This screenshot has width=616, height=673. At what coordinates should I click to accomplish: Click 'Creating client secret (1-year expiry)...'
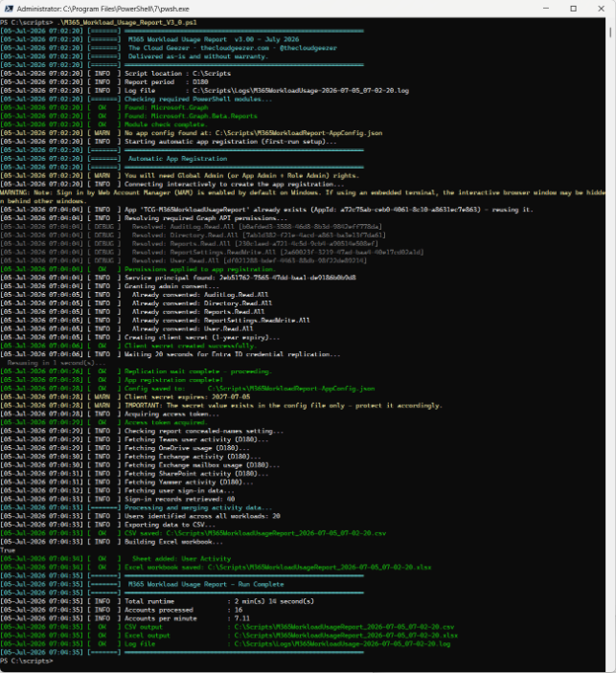(x=202, y=337)
